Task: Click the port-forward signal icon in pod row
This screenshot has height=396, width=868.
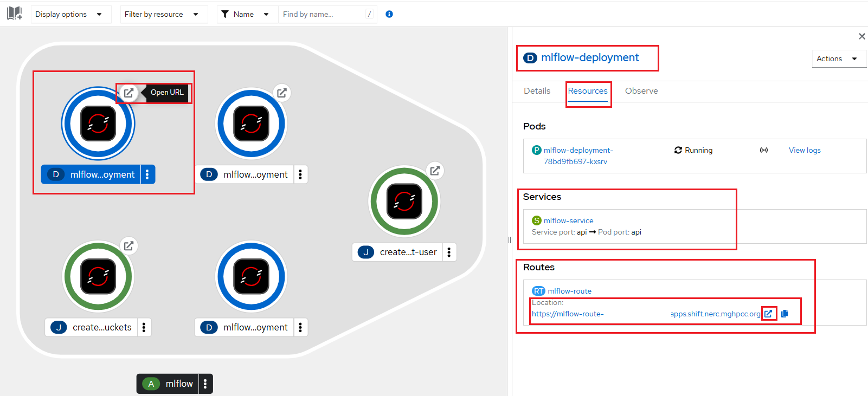Action: [x=764, y=150]
